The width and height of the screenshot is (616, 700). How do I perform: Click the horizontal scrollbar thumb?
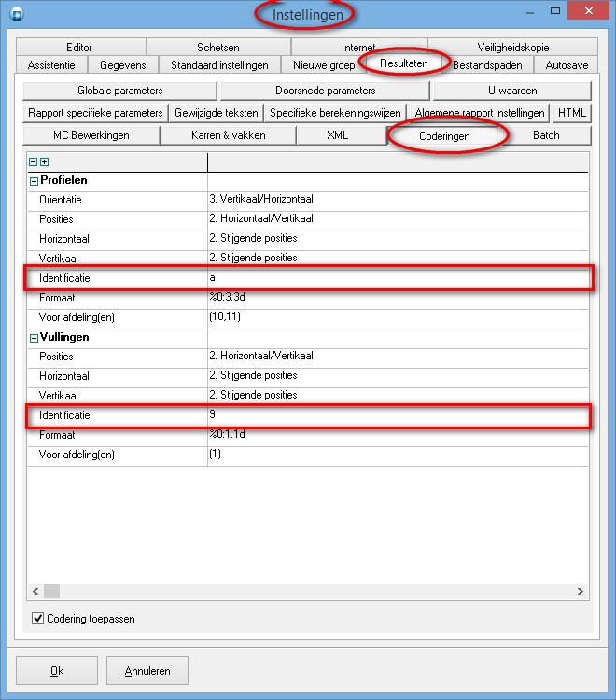(51, 591)
